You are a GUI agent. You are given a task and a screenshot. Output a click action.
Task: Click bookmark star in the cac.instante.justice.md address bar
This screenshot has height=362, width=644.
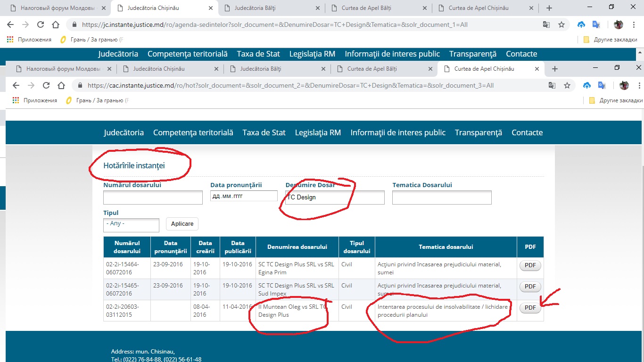[567, 85]
